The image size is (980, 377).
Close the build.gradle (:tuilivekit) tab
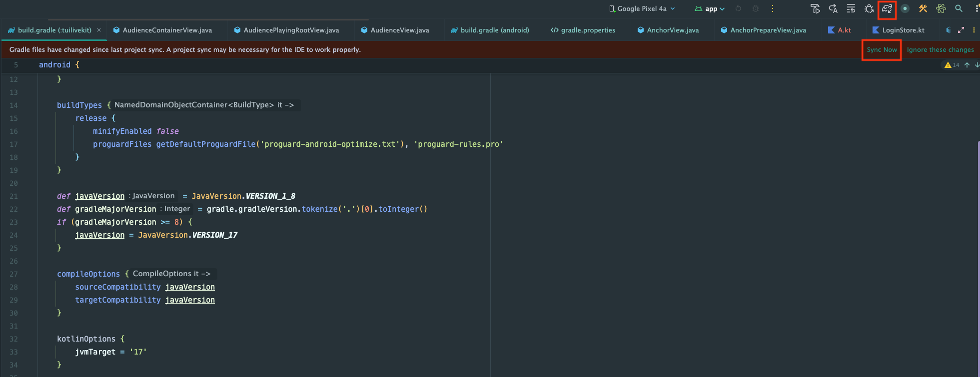point(99,30)
